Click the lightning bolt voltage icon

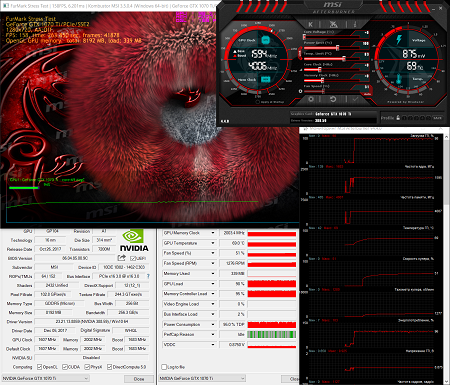(399, 39)
